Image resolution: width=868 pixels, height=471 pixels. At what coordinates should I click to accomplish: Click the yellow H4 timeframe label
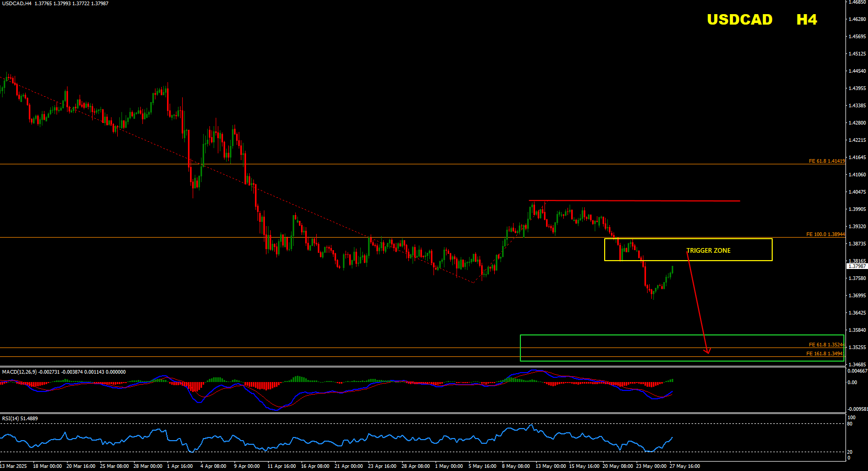(806, 20)
